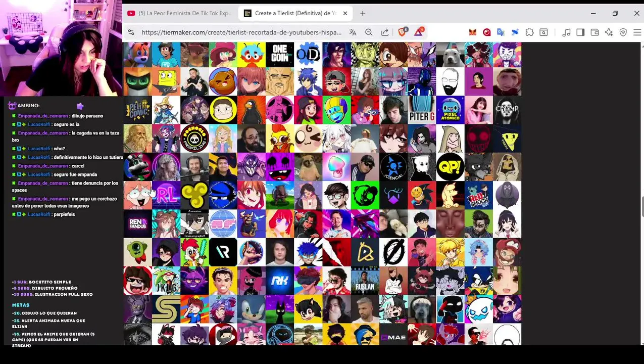Select the pink RL neon logo thumbnail
This screenshot has width=644, height=364.
(x=166, y=195)
